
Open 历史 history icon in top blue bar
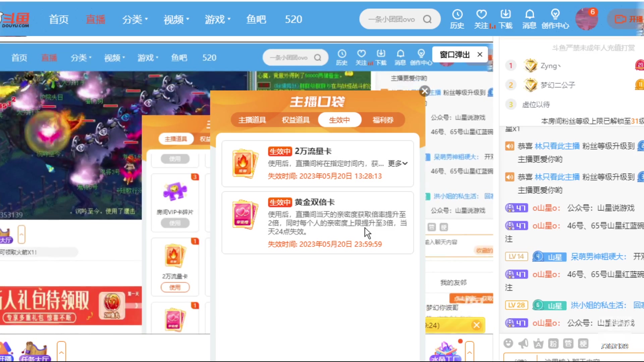[x=457, y=19]
